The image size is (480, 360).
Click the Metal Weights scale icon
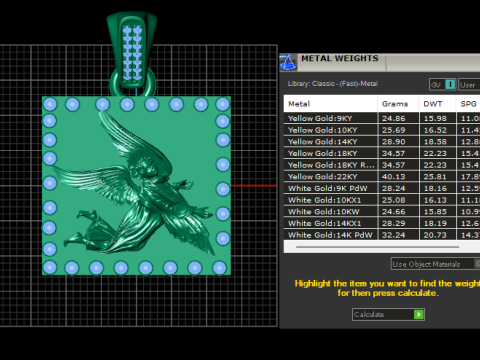288,62
